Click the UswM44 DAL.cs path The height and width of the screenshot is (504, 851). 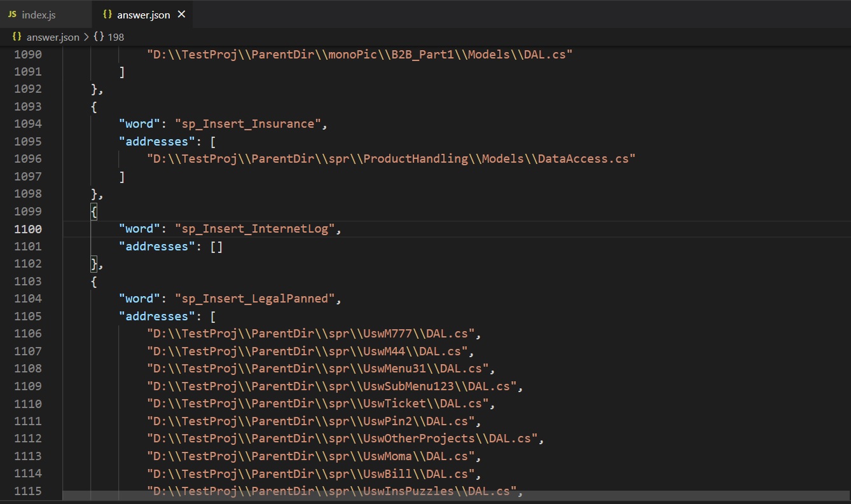[308, 351]
